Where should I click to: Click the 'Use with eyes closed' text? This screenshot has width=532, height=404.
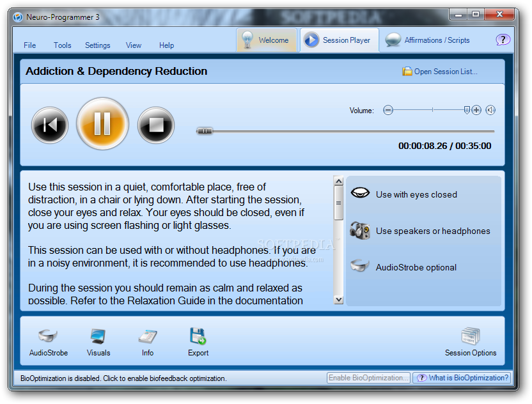(416, 194)
